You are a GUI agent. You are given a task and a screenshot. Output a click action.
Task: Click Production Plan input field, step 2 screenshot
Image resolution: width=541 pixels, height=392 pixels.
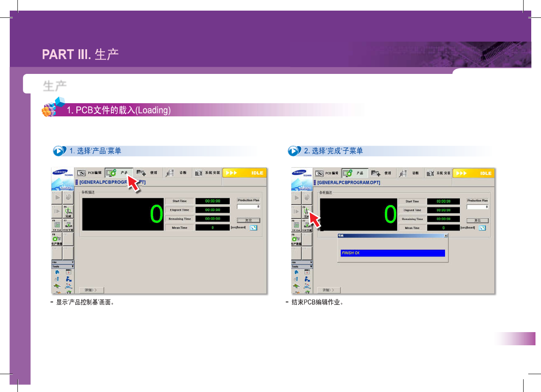[x=478, y=207]
